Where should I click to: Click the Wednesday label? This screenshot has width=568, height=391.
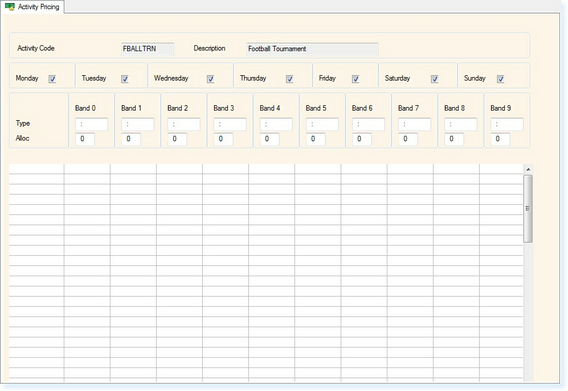pos(171,78)
